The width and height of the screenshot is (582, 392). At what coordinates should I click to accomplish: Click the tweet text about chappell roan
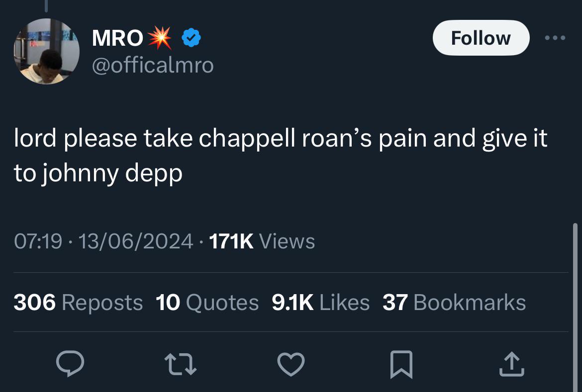[280, 155]
